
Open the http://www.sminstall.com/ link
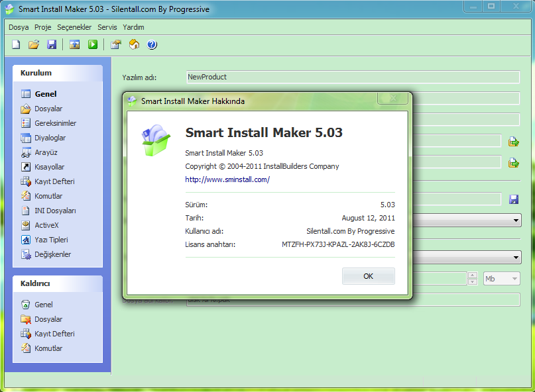click(x=227, y=179)
